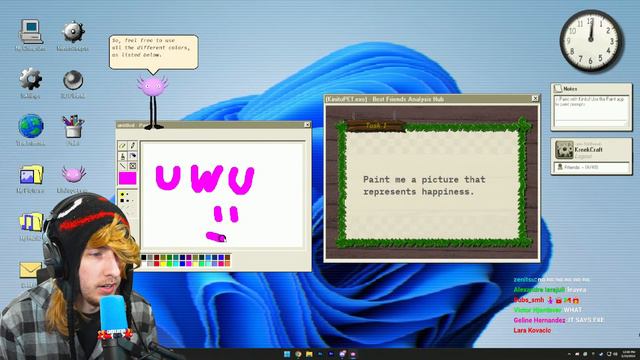Click the "Lara Kovacic" chat name
This screenshot has width=640, height=360.
[x=532, y=330]
